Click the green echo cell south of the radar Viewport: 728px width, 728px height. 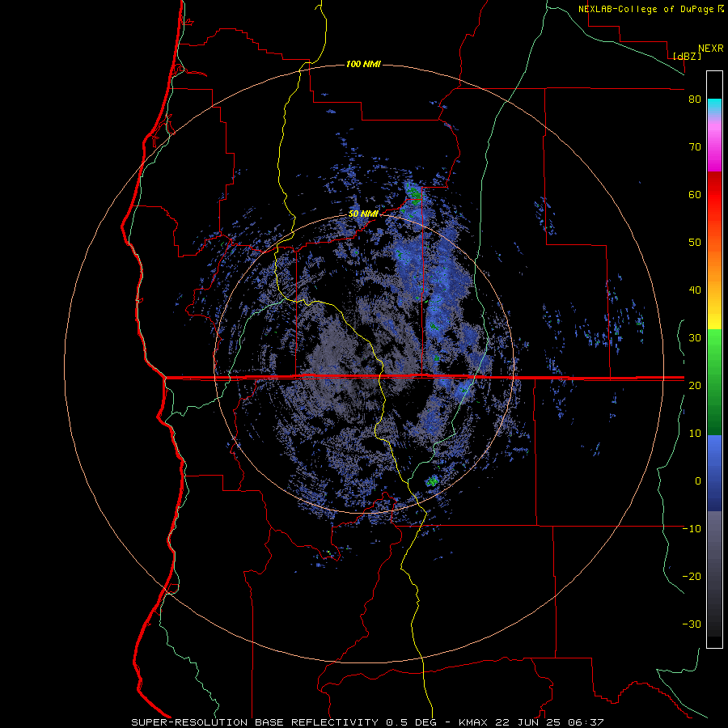[432, 481]
